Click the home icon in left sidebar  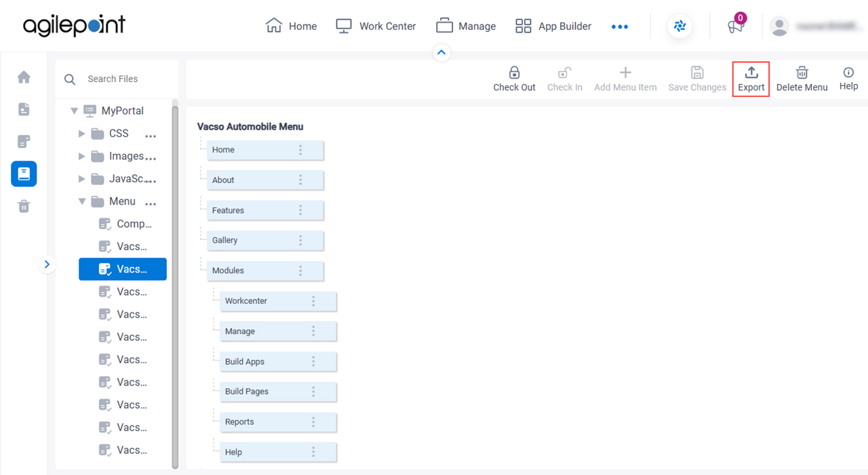point(24,77)
